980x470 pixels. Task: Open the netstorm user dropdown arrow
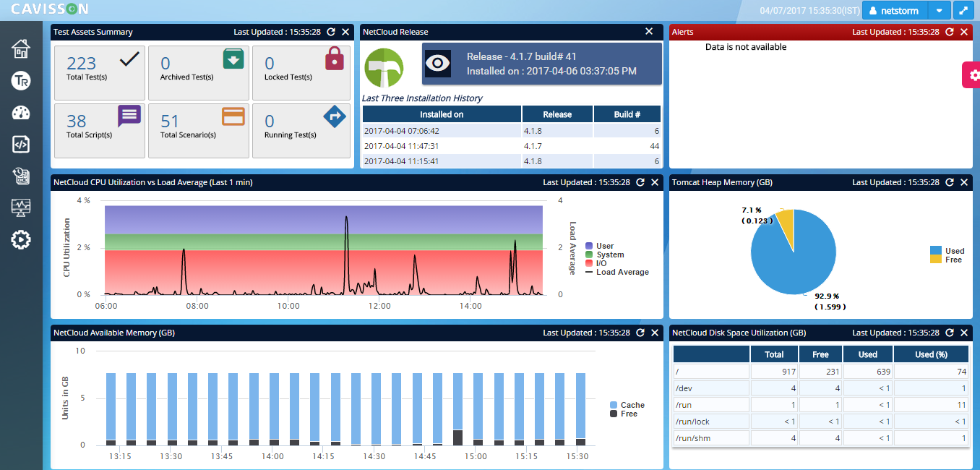(939, 11)
